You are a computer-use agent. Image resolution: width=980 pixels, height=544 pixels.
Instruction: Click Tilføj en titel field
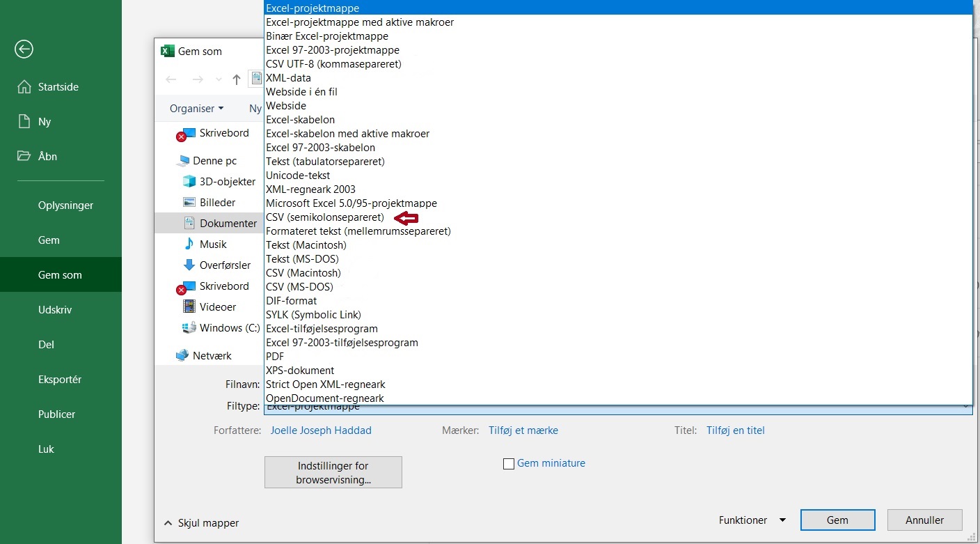point(736,430)
